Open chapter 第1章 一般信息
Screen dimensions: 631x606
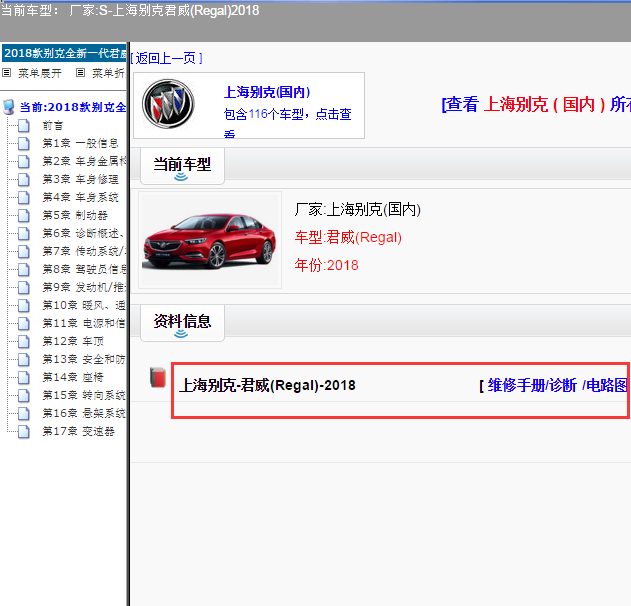80,143
